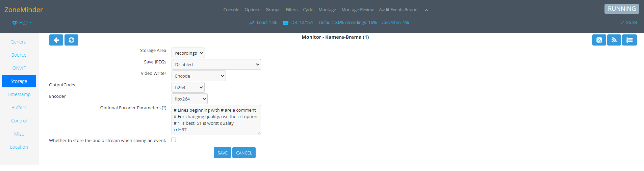The image size is (644, 171).
Task: Open the Encoder libx264 dropdown
Action: coord(189,99)
